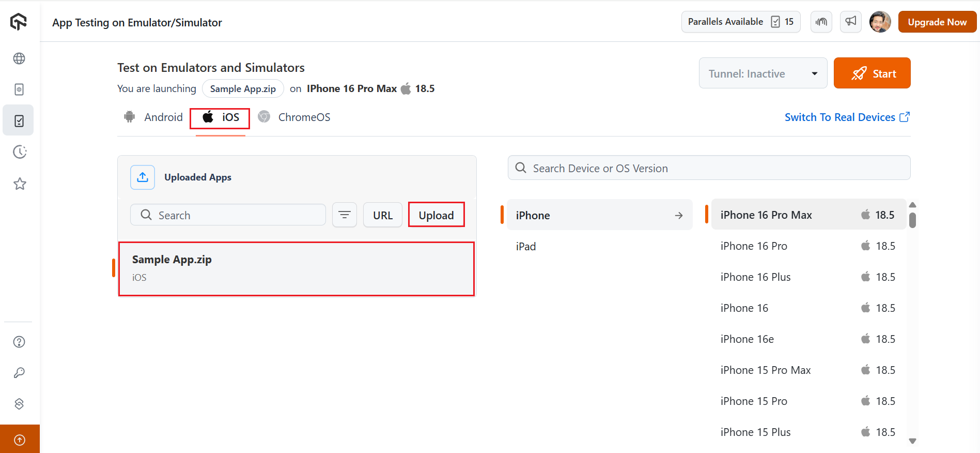Open the access key icon in sidebar
Viewport: 980px width, 453px height.
(x=19, y=373)
